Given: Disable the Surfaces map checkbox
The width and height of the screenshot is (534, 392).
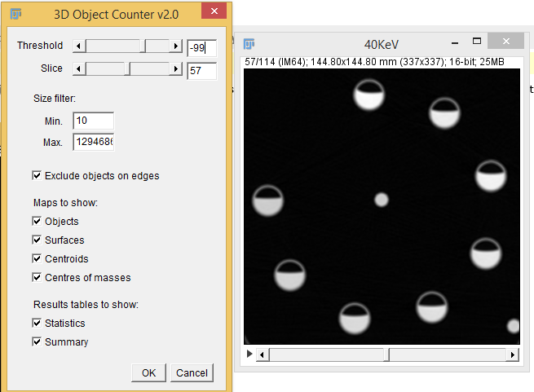Looking at the screenshot, I should (x=37, y=240).
